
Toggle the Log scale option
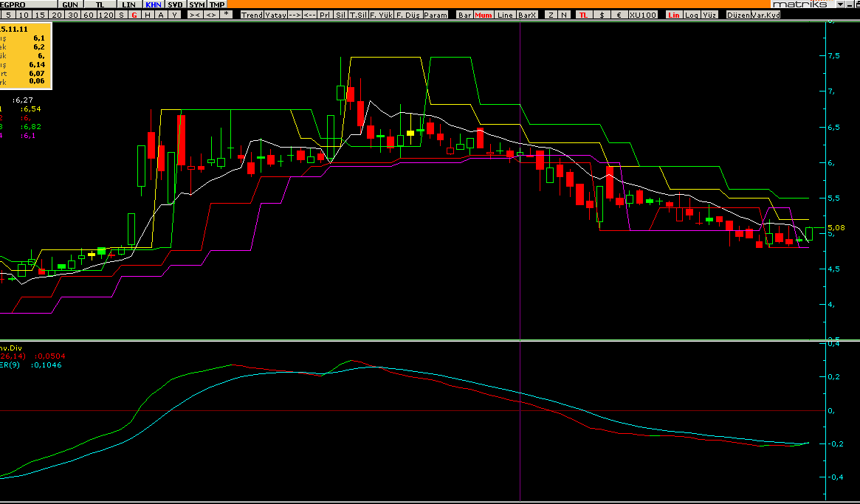coord(692,15)
